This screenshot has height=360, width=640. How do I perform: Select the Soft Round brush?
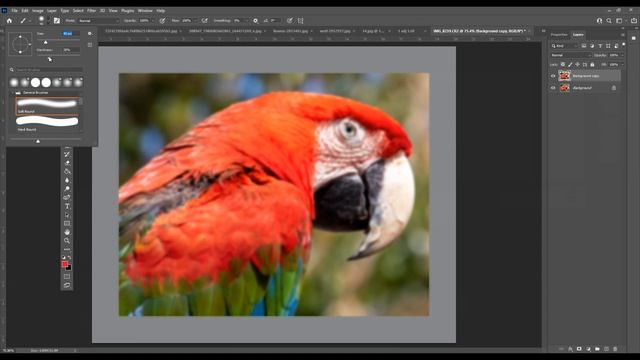[47, 106]
